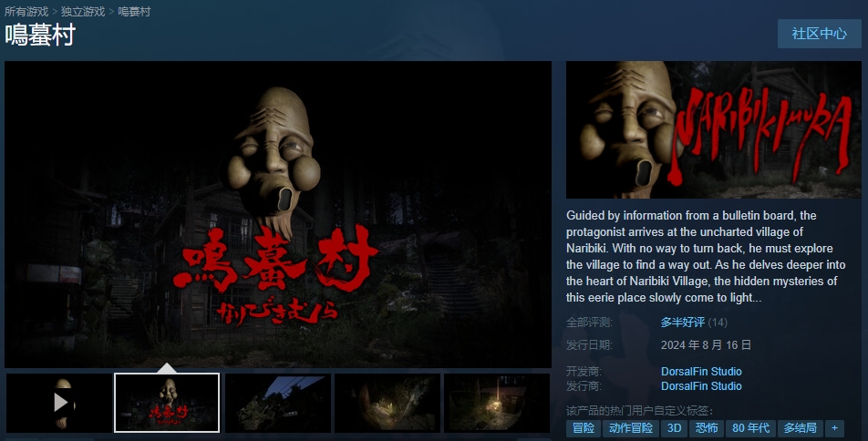Click the 3D tag

pyautogui.click(x=675, y=428)
